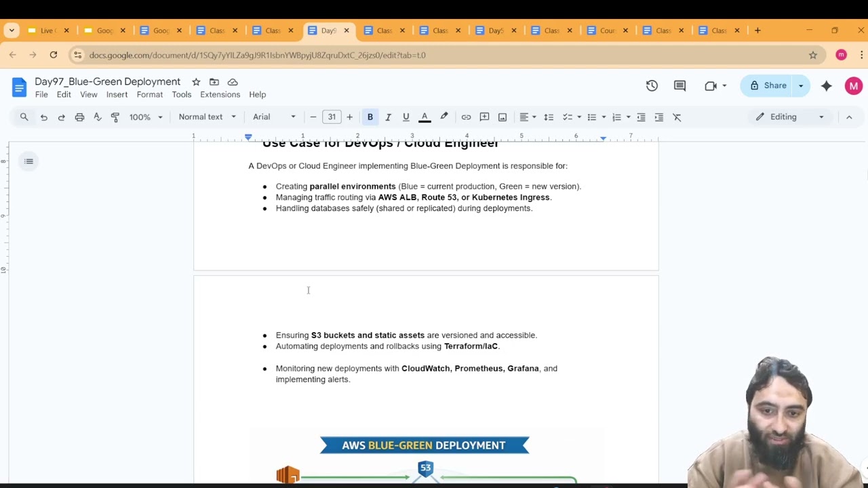The image size is (868, 488).
Task: Increase the paragraph indent
Action: click(x=658, y=117)
